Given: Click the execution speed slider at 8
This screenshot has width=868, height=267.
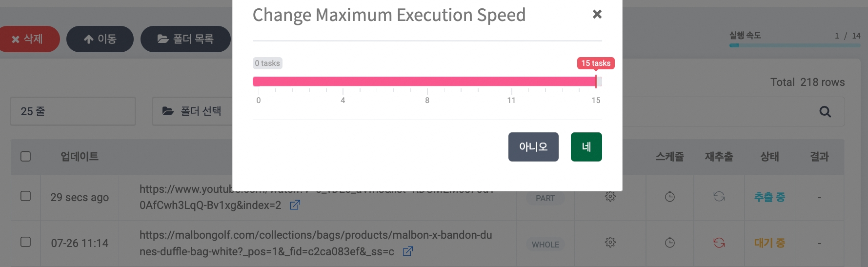Looking at the screenshot, I should (427, 82).
